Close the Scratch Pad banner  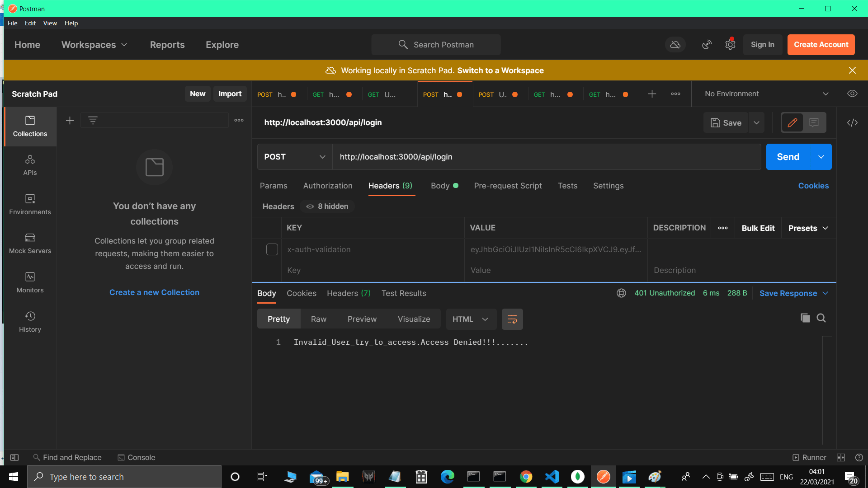852,70
